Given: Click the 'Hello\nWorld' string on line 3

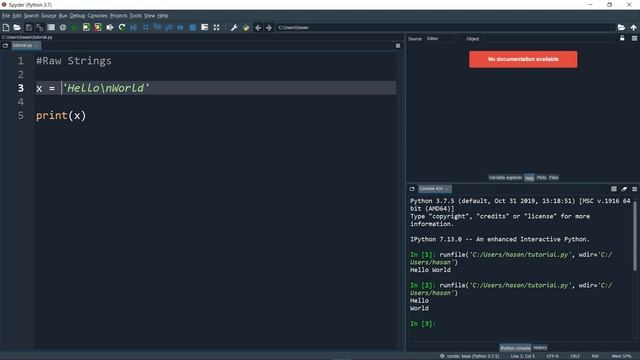Looking at the screenshot, I should click(106, 88).
